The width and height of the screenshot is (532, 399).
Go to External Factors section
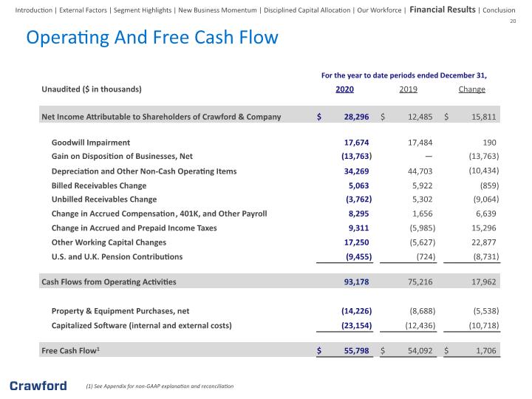click(83, 10)
